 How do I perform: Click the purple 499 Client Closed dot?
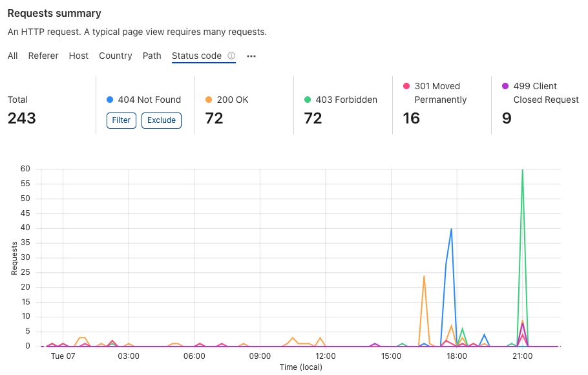505,86
